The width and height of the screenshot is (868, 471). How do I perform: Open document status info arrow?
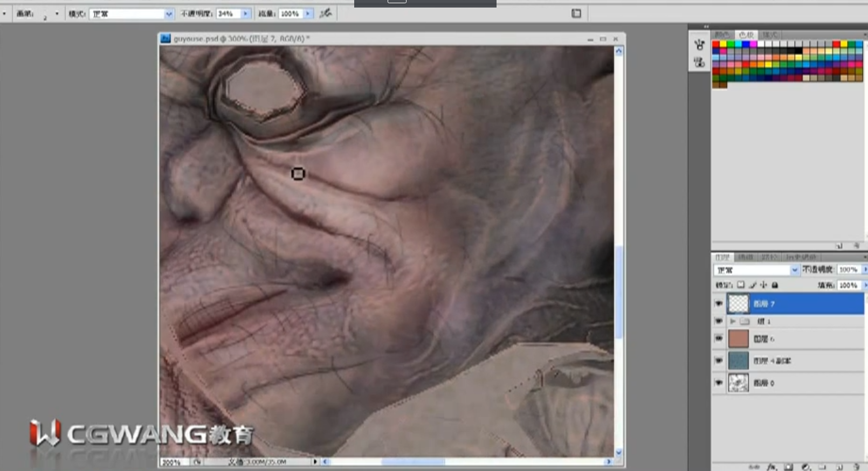point(315,462)
